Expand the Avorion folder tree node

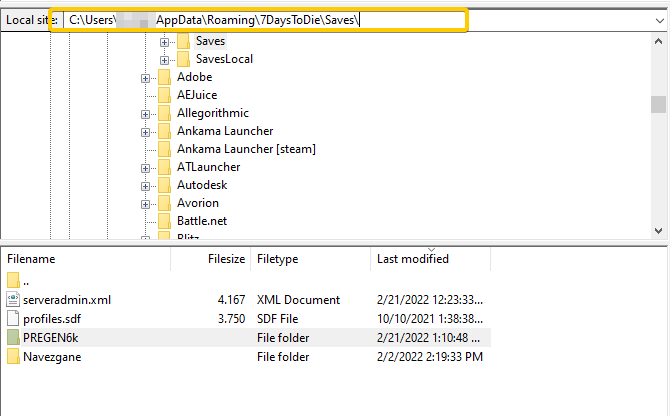pyautogui.click(x=145, y=204)
